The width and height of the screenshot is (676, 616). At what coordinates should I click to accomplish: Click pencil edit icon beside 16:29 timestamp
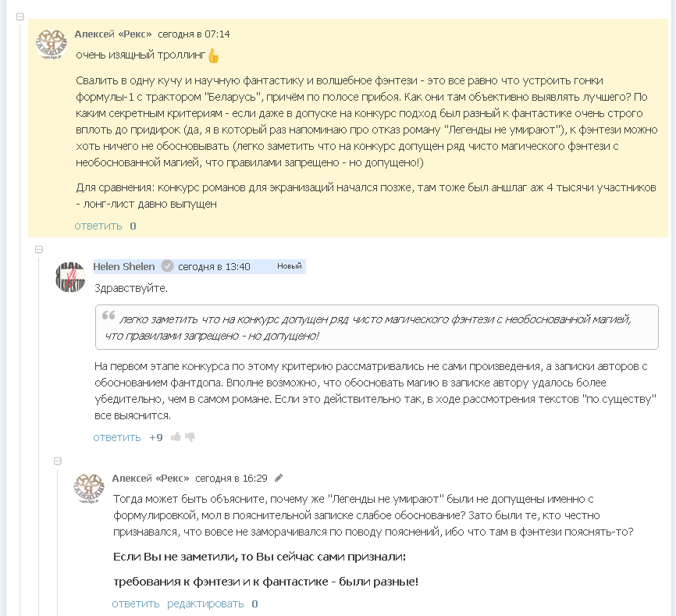(279, 478)
